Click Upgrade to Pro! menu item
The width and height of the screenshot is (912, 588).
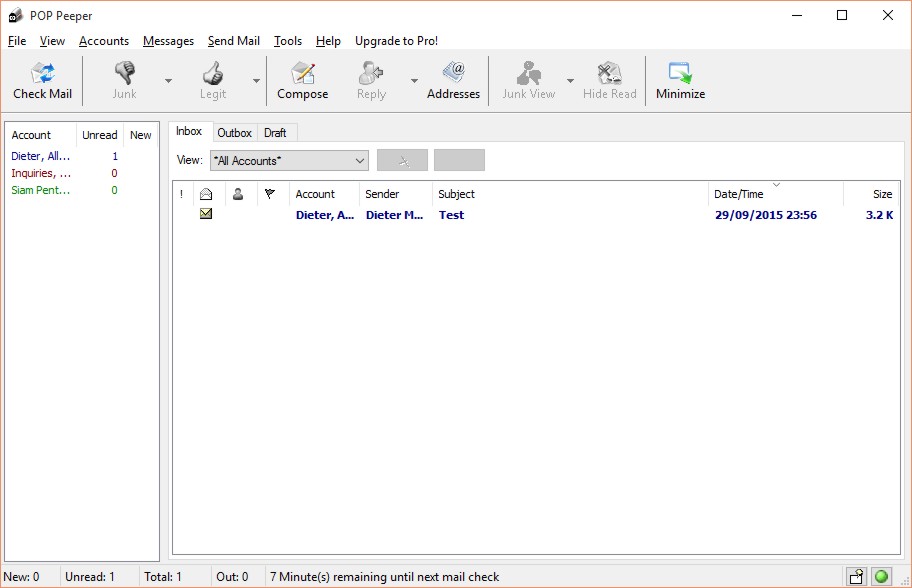click(x=397, y=41)
